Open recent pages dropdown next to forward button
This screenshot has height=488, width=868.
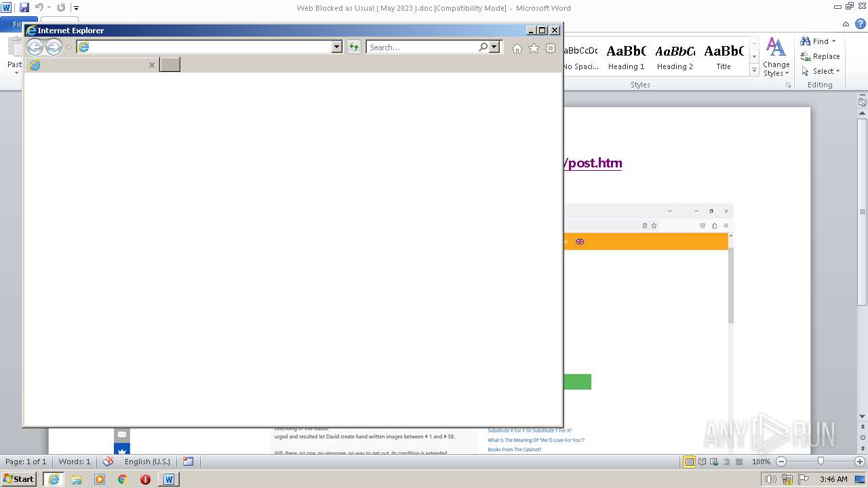pyautogui.click(x=68, y=47)
